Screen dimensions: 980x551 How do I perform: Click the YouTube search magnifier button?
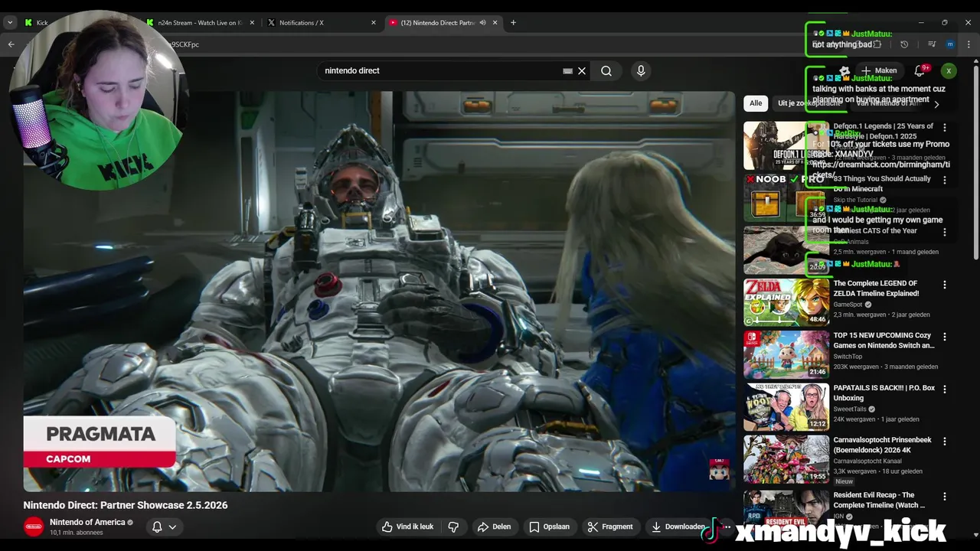[606, 71]
